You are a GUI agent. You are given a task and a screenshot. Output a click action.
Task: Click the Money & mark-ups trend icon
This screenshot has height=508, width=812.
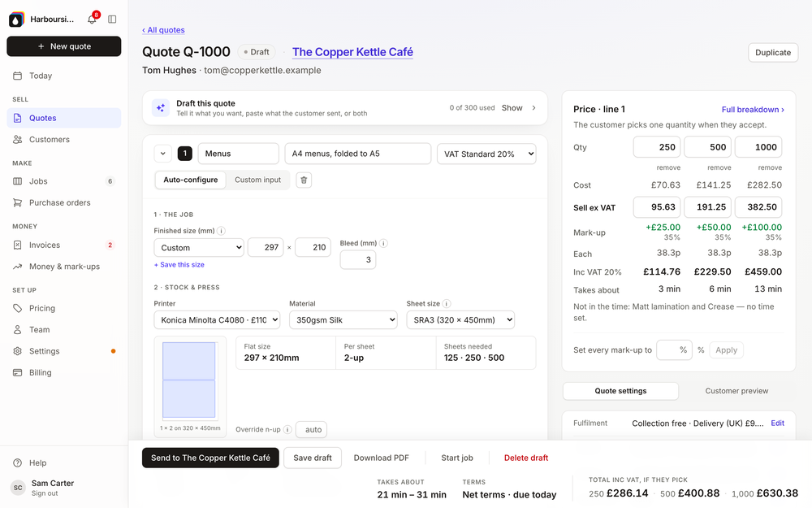pos(18,267)
